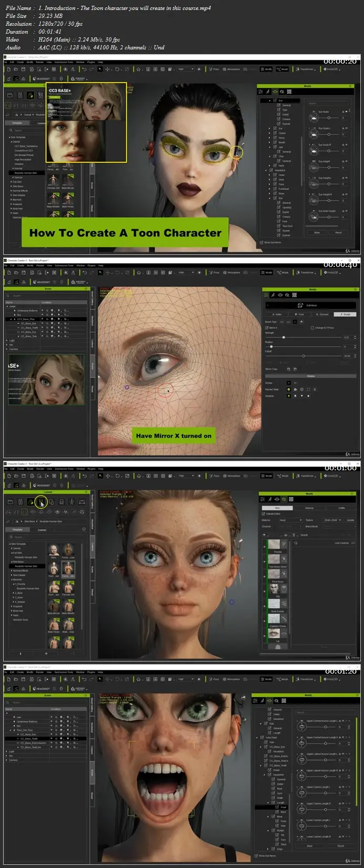Click the Home view icon in the 00:00:40 frame toolbar
Image resolution: width=364 pixels, height=868 pixels.
(138, 272)
